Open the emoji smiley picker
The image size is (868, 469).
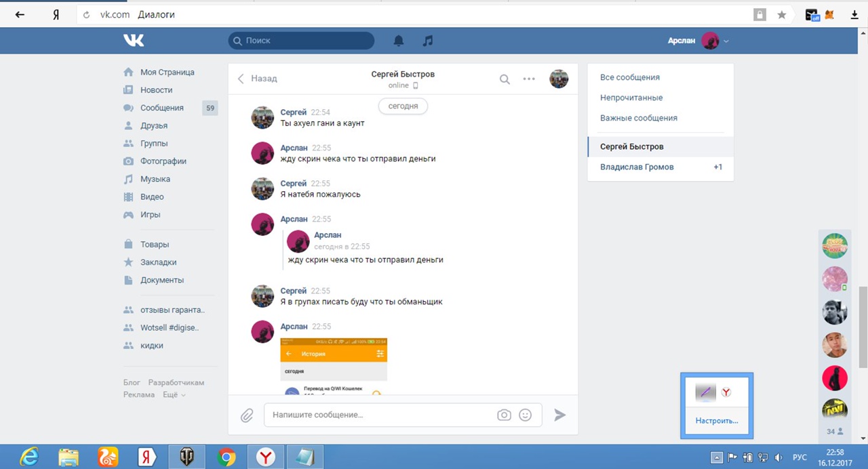525,415
